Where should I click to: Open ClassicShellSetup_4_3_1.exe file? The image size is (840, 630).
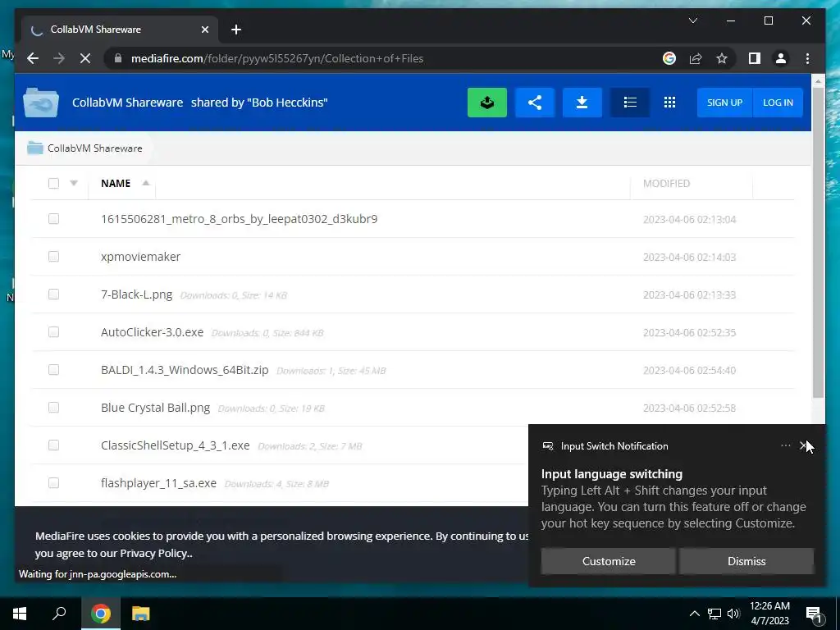click(x=176, y=445)
